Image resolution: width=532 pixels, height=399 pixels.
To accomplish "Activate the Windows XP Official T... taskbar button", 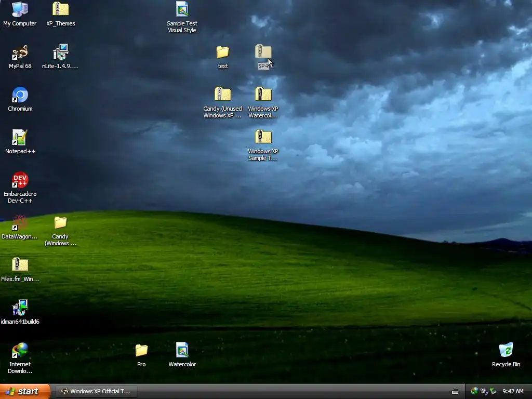I will pyautogui.click(x=96, y=391).
